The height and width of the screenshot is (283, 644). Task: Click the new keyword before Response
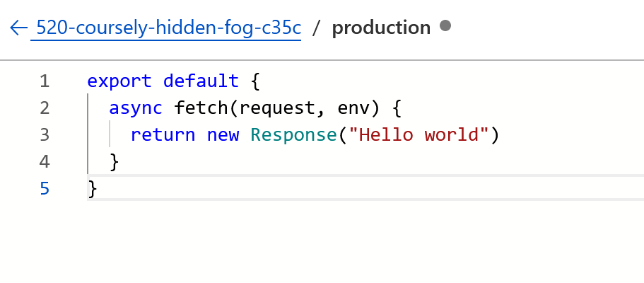[223, 135]
